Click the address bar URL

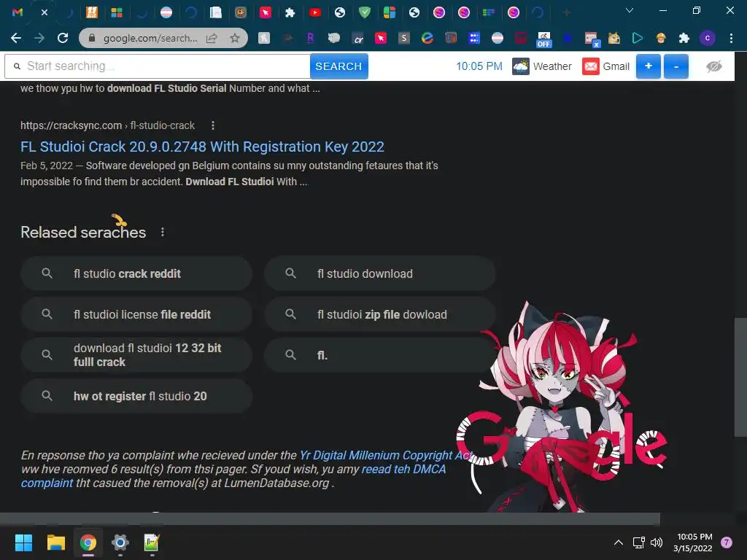click(x=150, y=38)
